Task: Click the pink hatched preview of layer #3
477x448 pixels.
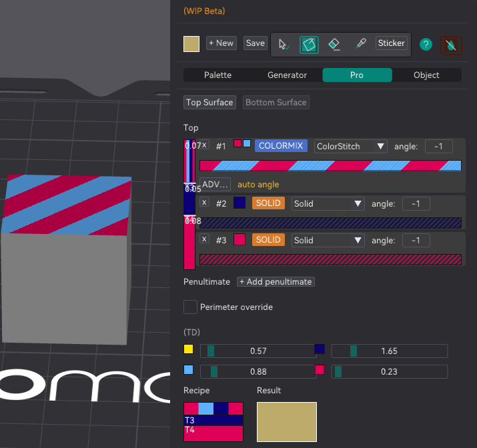Action: pos(330,259)
